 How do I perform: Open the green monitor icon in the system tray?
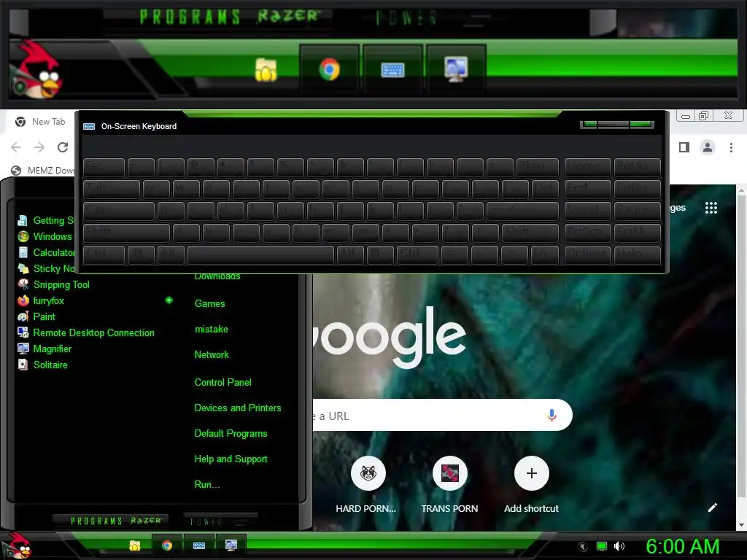602,546
